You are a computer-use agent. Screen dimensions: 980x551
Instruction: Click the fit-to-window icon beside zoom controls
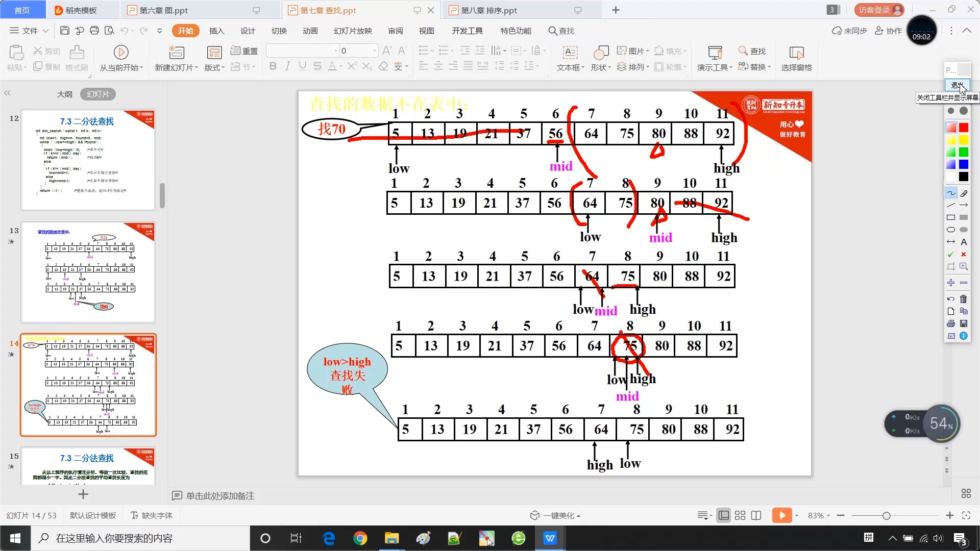tap(966, 515)
